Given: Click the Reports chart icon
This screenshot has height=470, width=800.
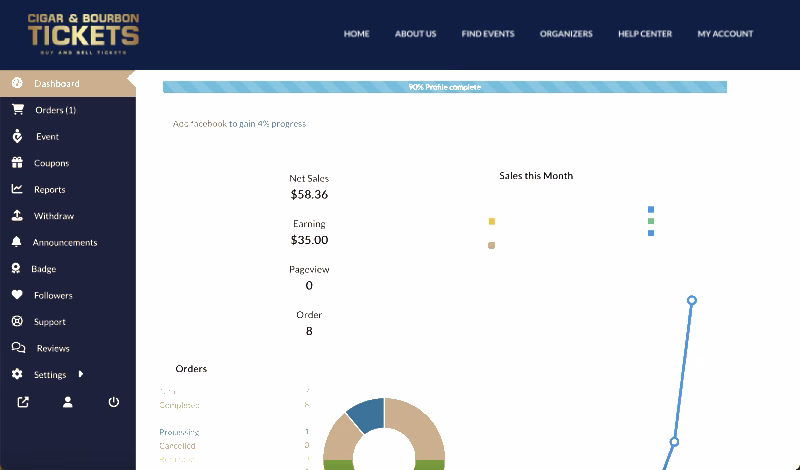Looking at the screenshot, I should 17,189.
